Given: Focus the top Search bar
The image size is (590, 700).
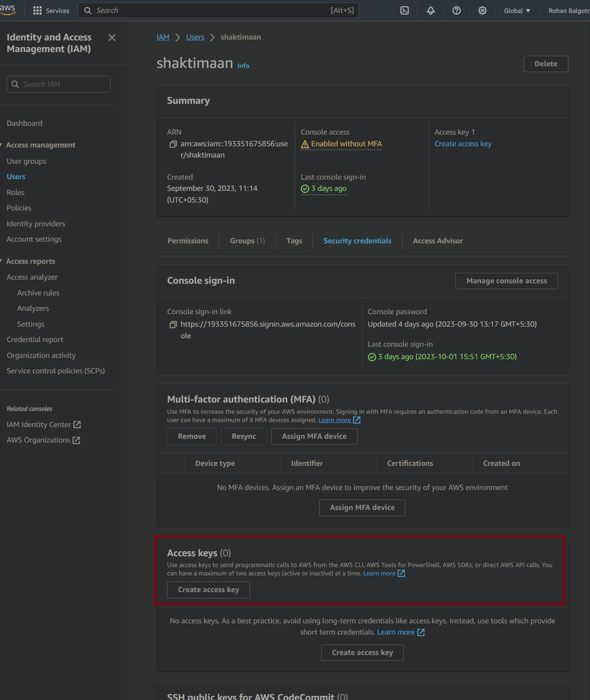Looking at the screenshot, I should 218,10.
